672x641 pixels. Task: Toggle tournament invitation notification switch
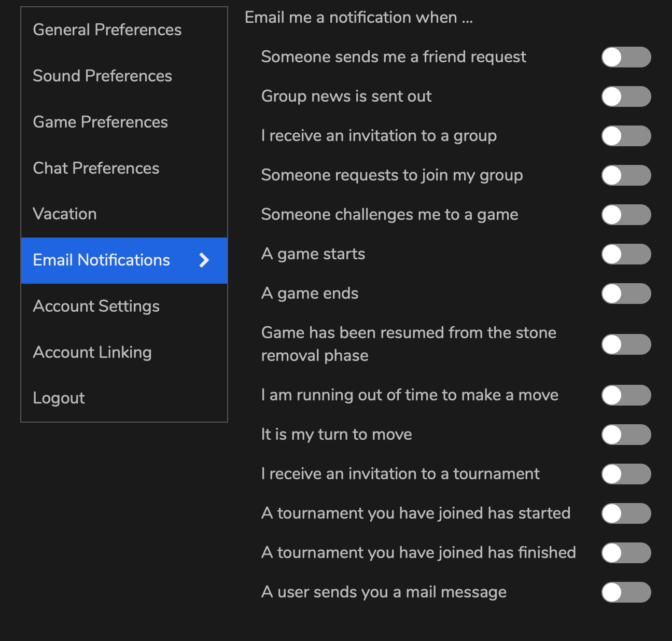(626, 474)
